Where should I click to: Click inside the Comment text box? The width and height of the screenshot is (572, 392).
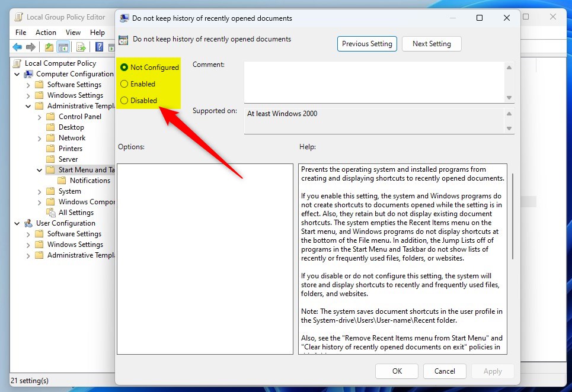click(374, 82)
